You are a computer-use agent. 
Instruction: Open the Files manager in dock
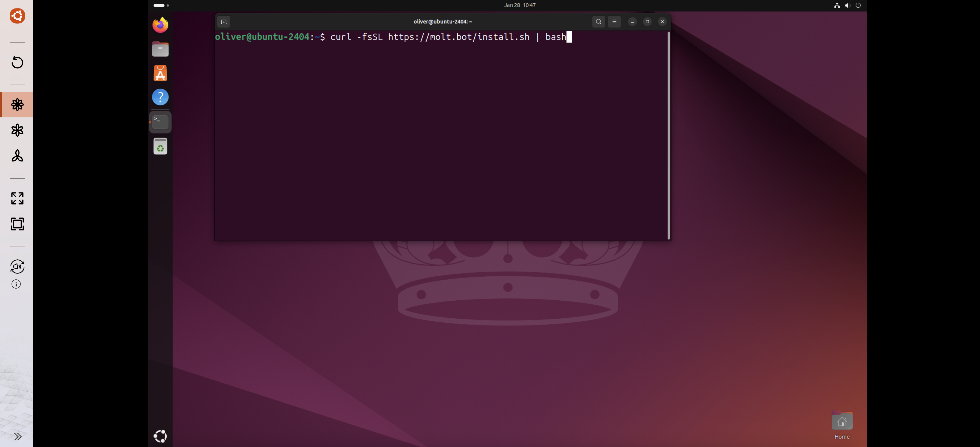160,49
